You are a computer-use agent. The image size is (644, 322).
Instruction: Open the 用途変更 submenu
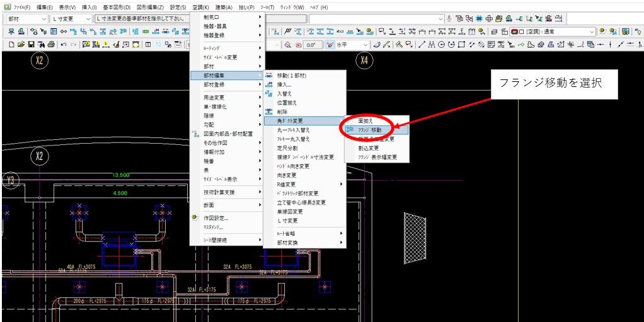pos(227,98)
